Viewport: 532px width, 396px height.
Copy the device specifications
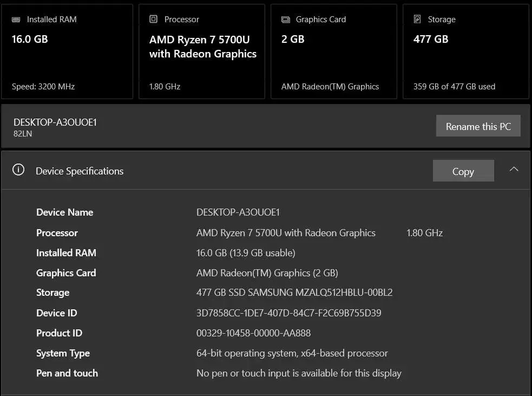(463, 171)
